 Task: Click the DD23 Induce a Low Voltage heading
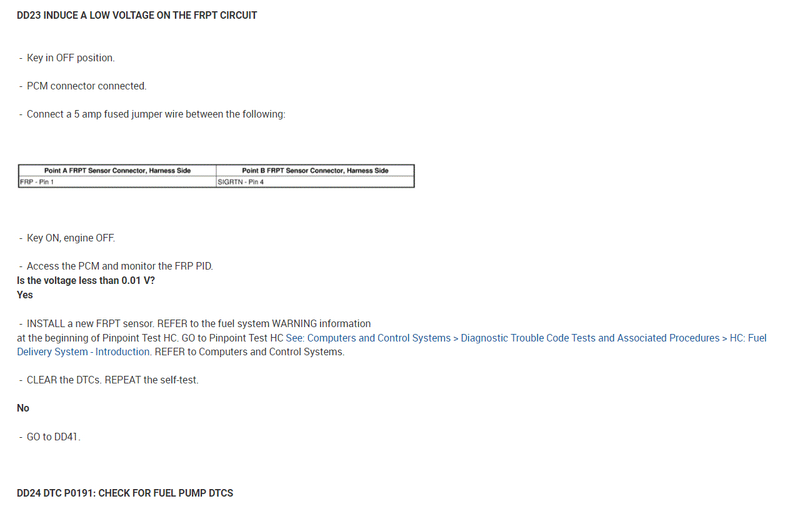pos(137,16)
